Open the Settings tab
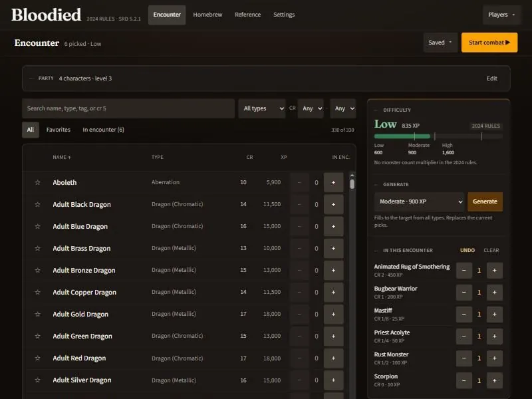Screen dimensions: 532x399 tap(284, 15)
